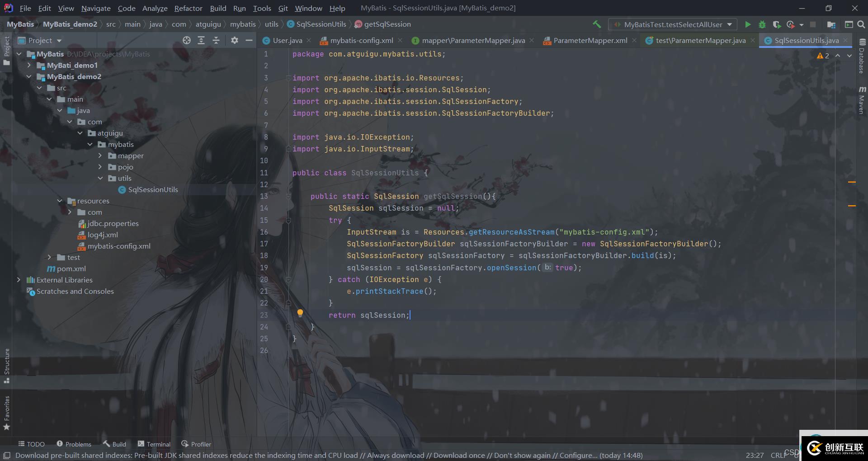The width and height of the screenshot is (868, 461).
Task: Select Scratches and Consoles
Action: click(x=75, y=291)
